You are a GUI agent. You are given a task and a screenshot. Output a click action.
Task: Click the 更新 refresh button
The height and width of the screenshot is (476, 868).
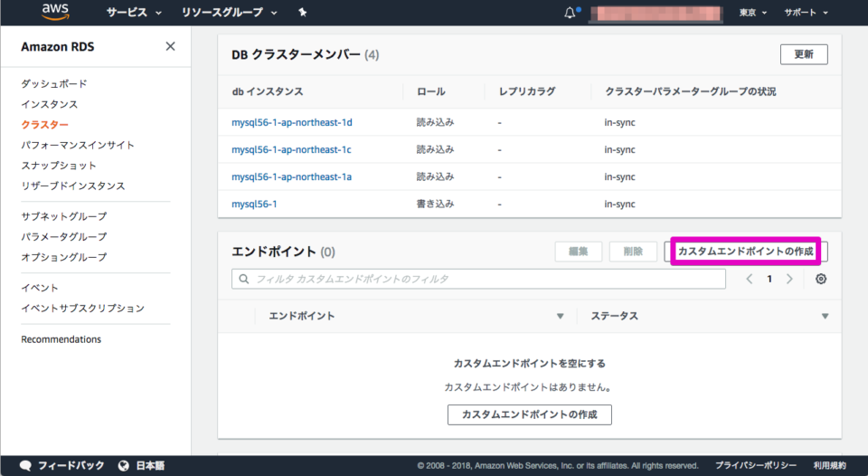pyautogui.click(x=804, y=54)
